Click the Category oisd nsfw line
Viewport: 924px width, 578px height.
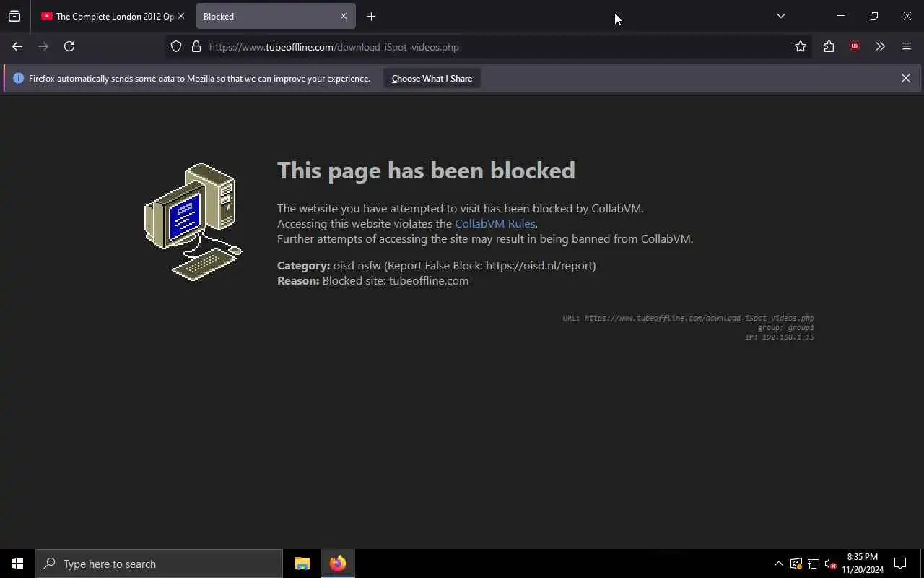[x=437, y=265]
